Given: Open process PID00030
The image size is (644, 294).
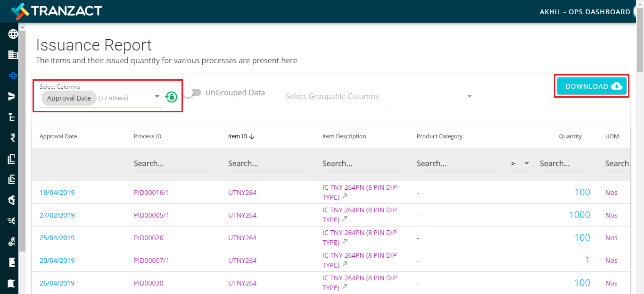Looking at the screenshot, I should (x=149, y=283).
